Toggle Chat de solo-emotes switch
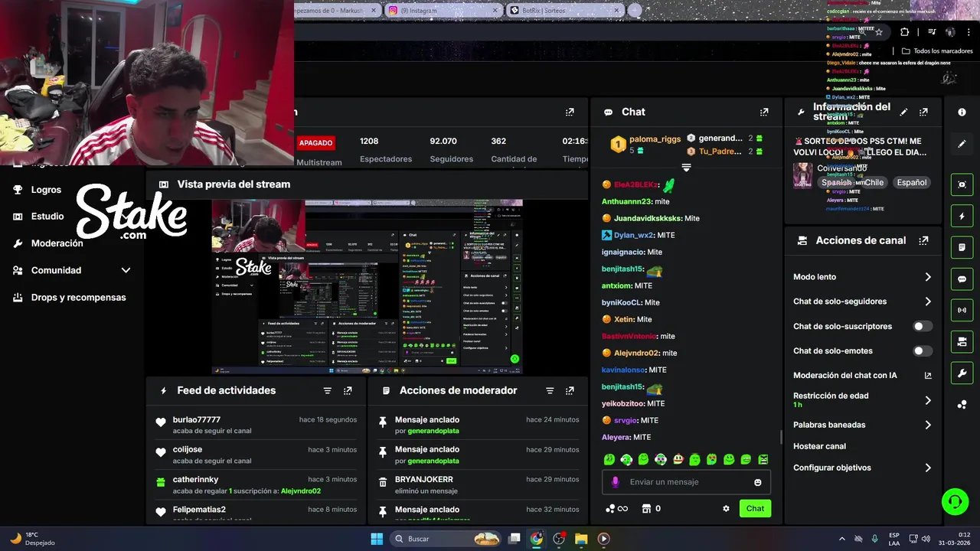This screenshot has height=551, width=980. pyautogui.click(x=923, y=351)
